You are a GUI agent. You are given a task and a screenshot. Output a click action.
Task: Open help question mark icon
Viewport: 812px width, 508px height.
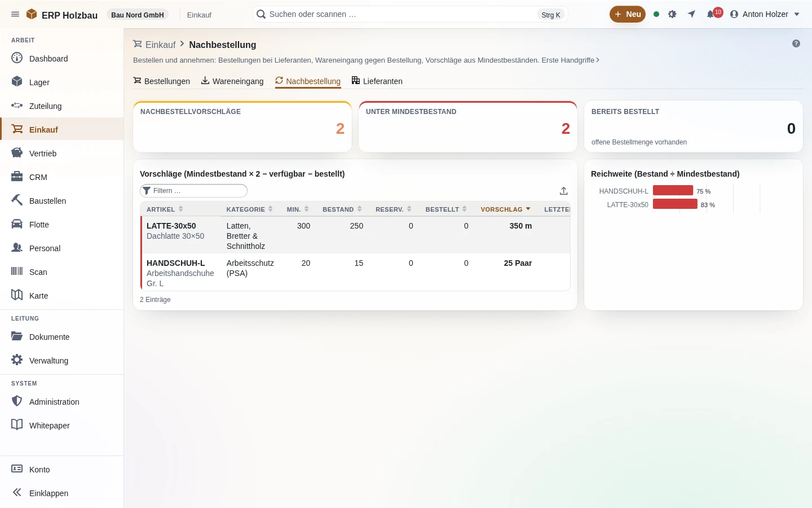[796, 43]
